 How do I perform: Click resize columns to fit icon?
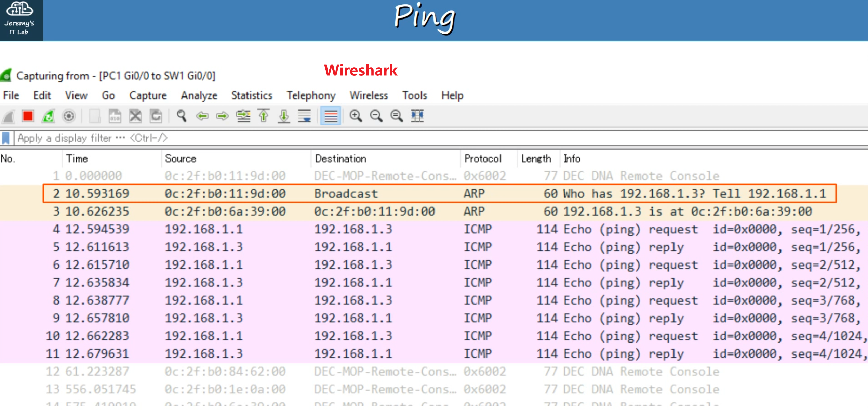click(x=417, y=116)
